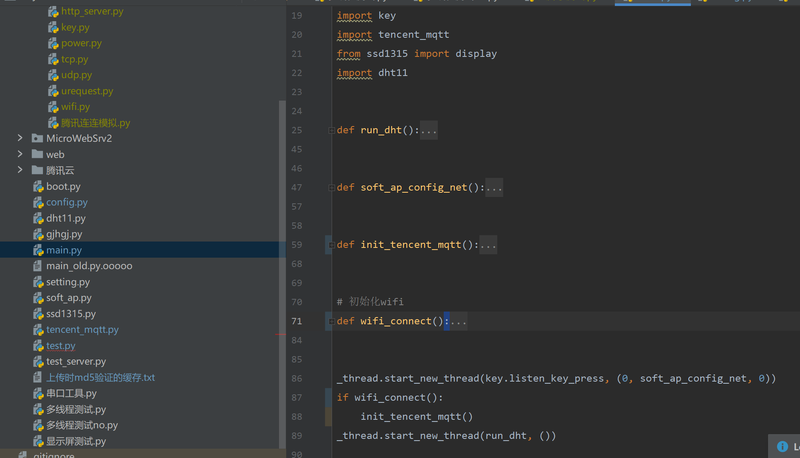Open 腾讯连连模拟.py in the project tree

tap(95, 123)
